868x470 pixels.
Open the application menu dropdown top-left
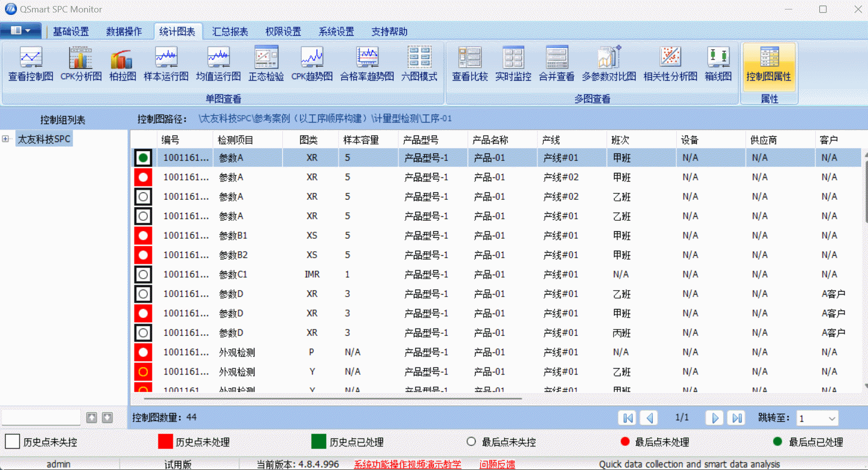(20, 30)
